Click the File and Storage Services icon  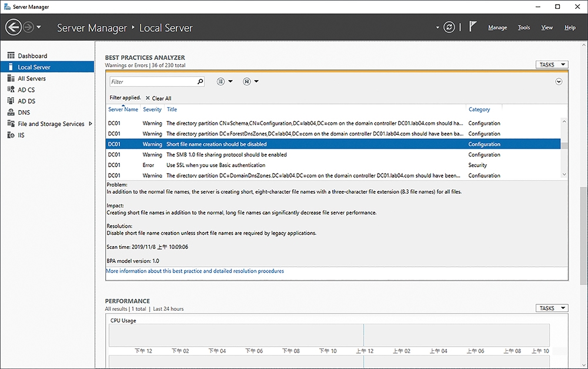[x=11, y=123]
